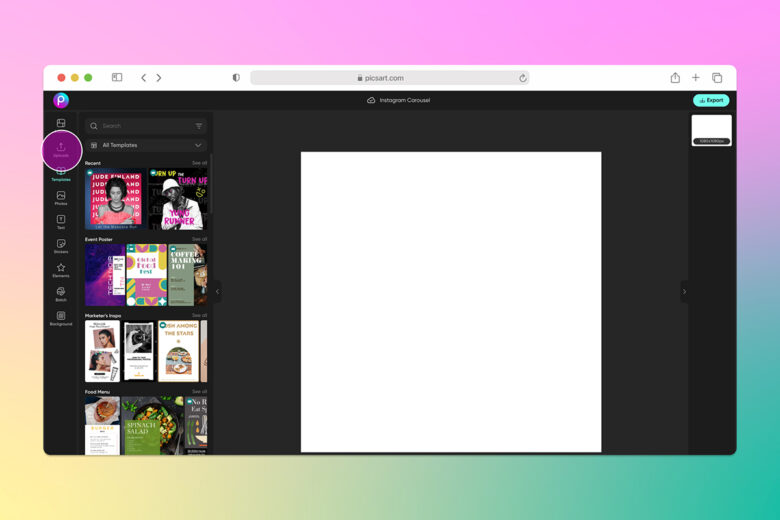The height and width of the screenshot is (520, 780).
Task: Click the Export button
Action: tap(711, 101)
